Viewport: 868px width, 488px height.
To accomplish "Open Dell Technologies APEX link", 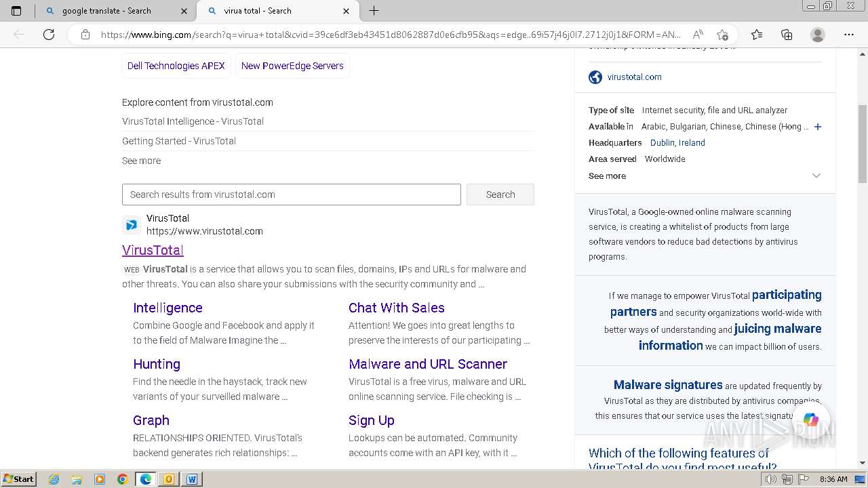I will coord(176,66).
